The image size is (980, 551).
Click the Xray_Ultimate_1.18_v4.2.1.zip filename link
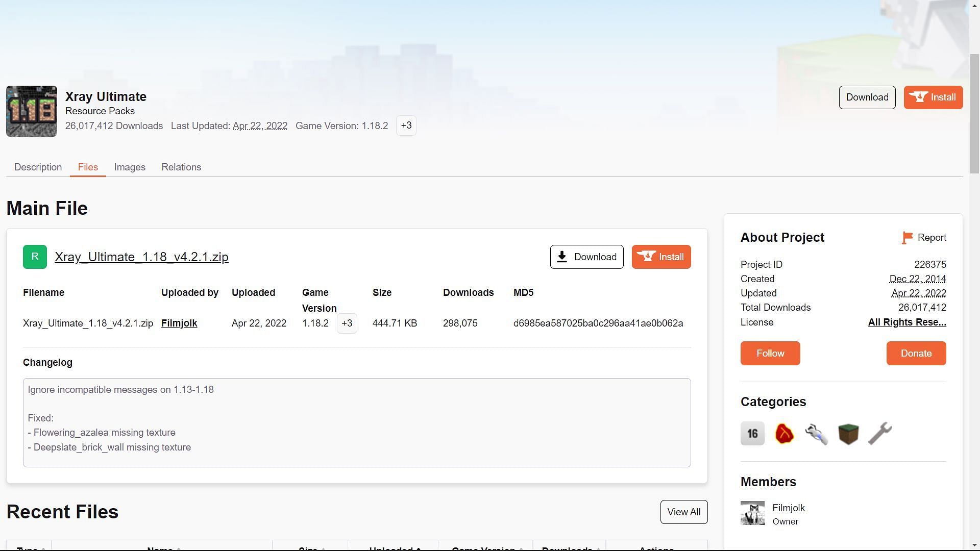(x=141, y=256)
